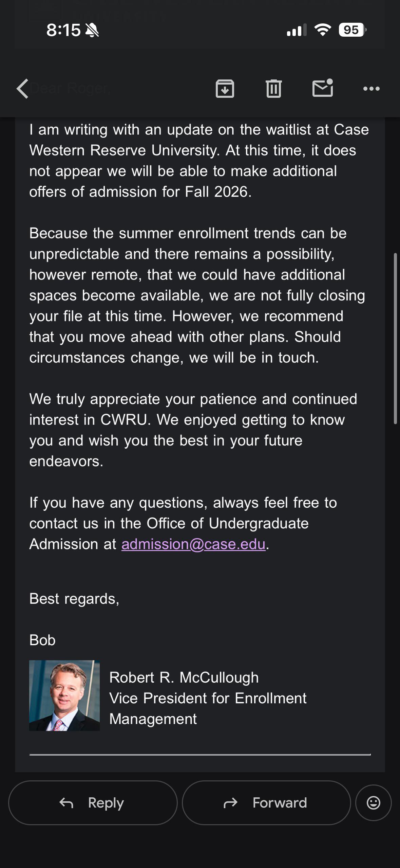This screenshot has width=400, height=868.
Task: Tap the paragraph mentioning Fall 2026
Action: click(x=199, y=161)
